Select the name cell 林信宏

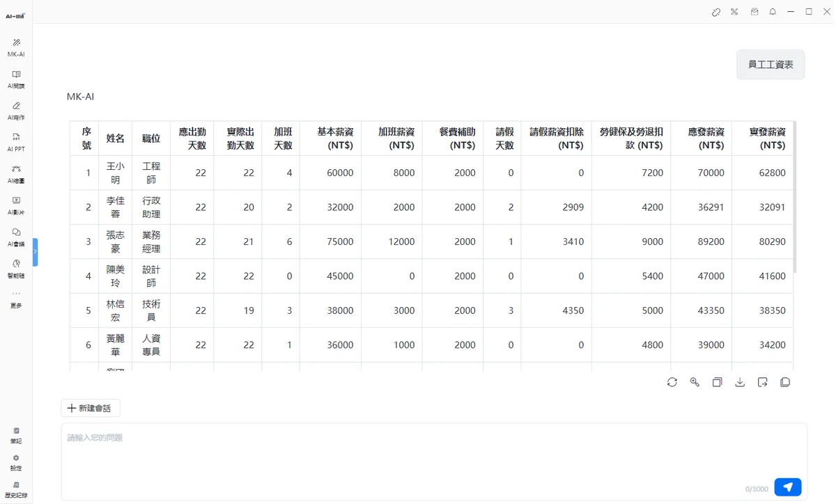click(x=115, y=310)
